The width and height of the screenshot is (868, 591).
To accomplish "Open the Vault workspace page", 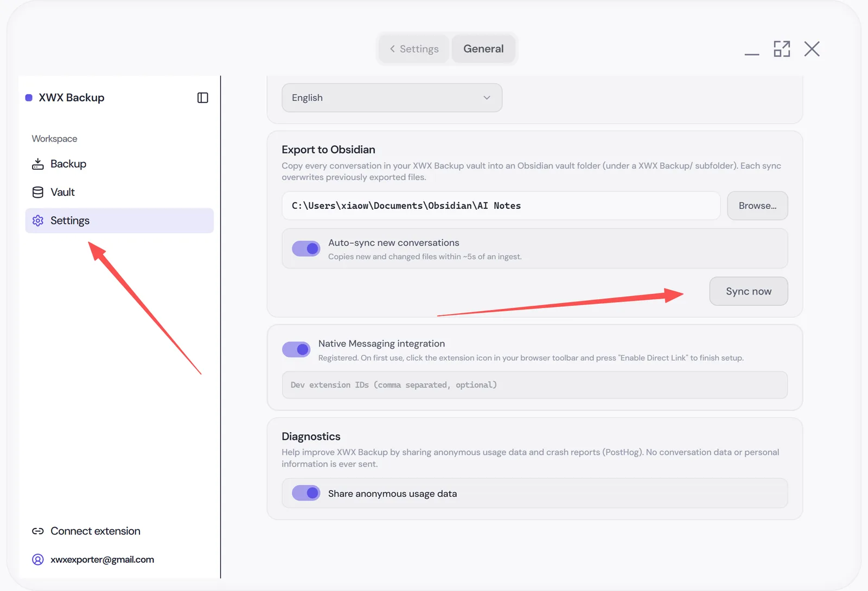I will tap(119, 192).
